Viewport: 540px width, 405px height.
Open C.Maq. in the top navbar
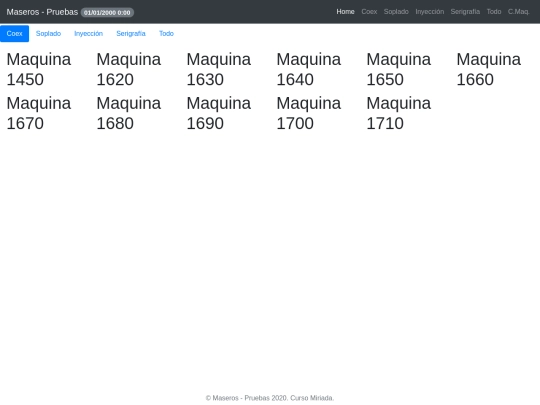click(x=518, y=12)
